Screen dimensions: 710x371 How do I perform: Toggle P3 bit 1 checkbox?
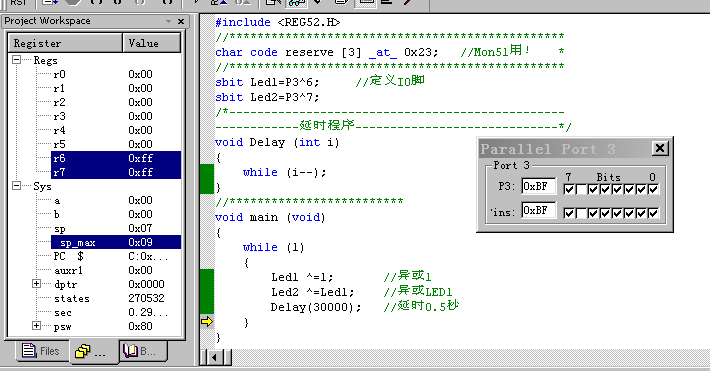tap(641, 189)
